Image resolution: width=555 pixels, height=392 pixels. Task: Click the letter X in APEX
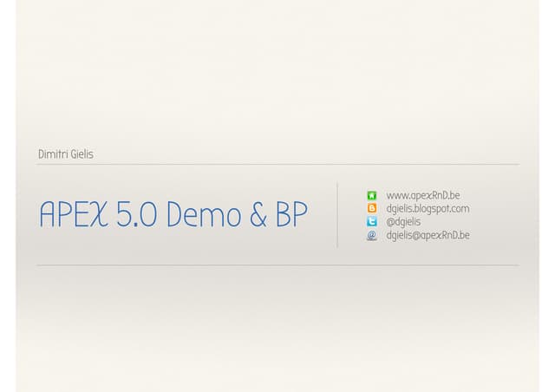click(x=99, y=214)
